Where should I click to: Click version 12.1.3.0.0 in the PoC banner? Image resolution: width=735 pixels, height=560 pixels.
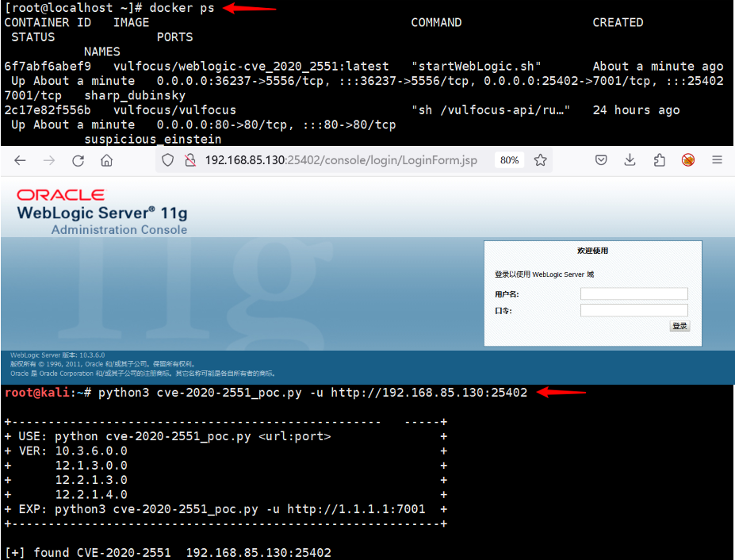(91, 466)
